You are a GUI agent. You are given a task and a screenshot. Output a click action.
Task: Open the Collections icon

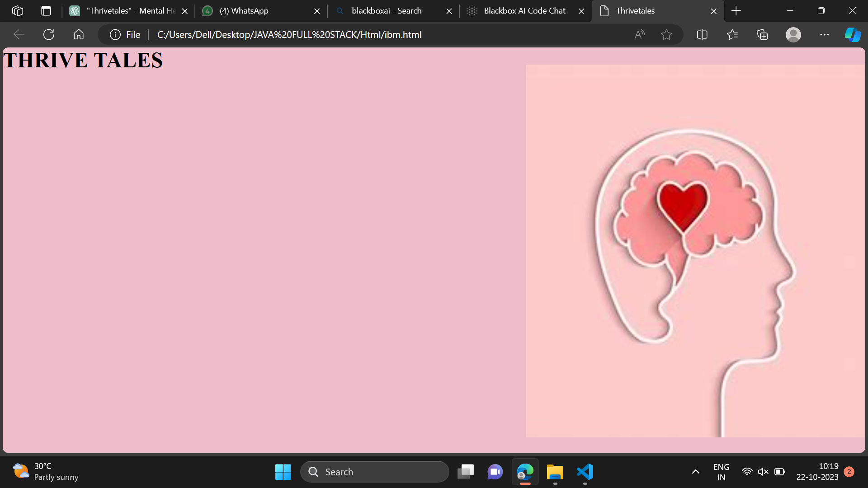tap(762, 34)
